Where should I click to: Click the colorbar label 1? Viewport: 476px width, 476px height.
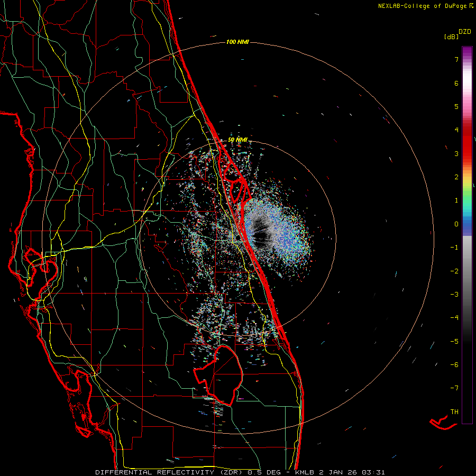[456, 200]
